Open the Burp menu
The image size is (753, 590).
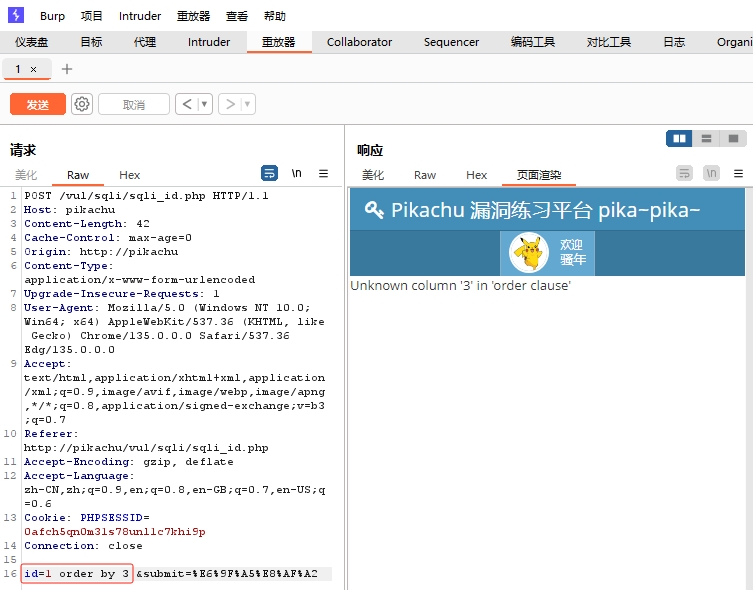[x=52, y=16]
